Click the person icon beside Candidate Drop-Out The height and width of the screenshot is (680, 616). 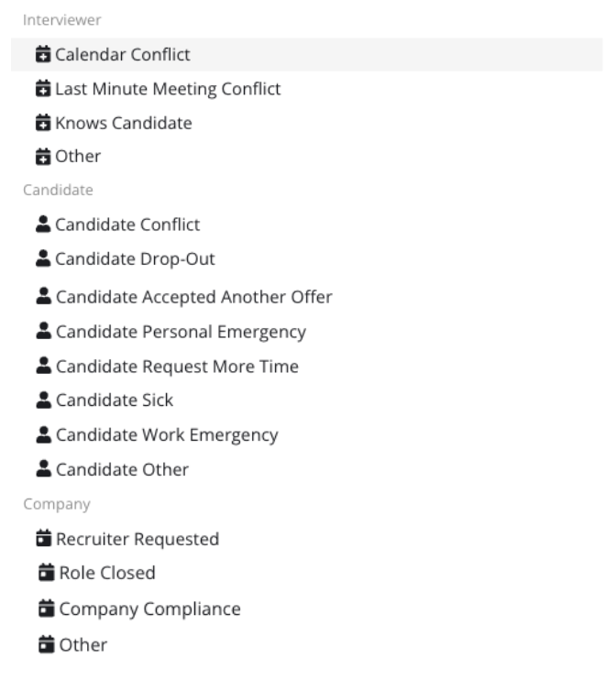[43, 258]
